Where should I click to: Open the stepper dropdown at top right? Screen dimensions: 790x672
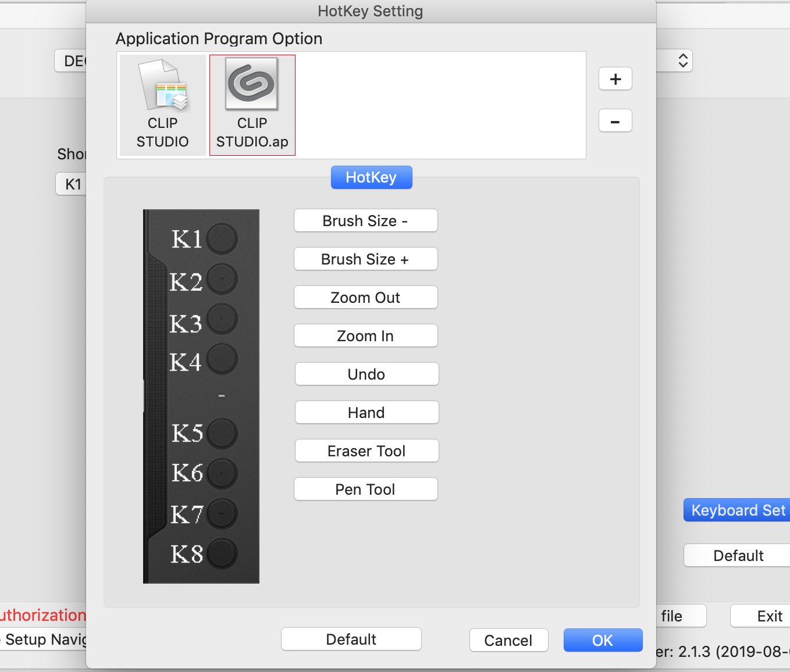pyautogui.click(x=683, y=60)
